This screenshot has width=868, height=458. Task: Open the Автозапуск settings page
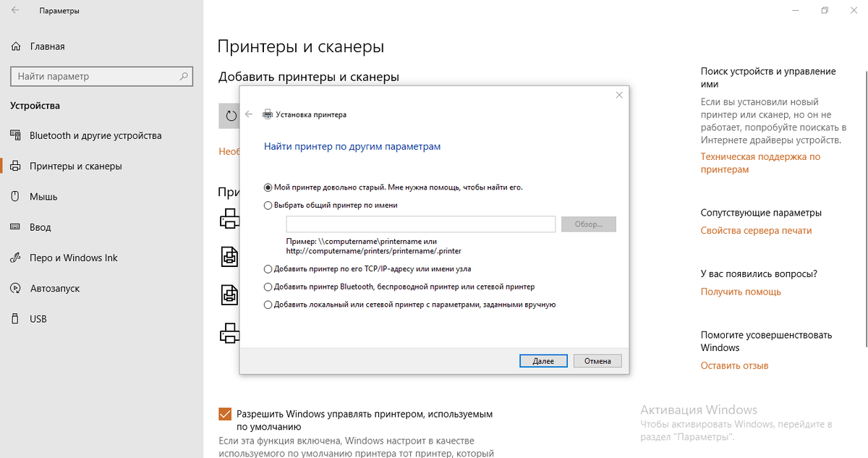[55, 288]
